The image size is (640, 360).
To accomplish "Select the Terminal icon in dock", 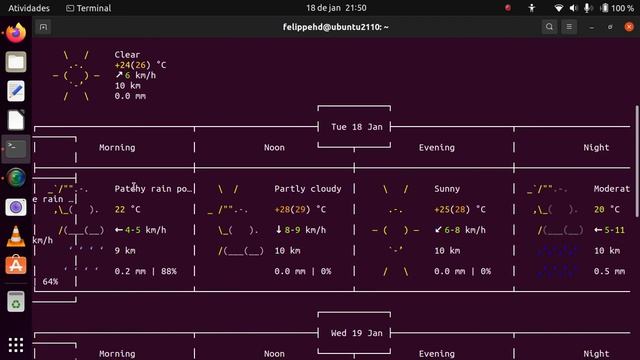I will [x=16, y=149].
